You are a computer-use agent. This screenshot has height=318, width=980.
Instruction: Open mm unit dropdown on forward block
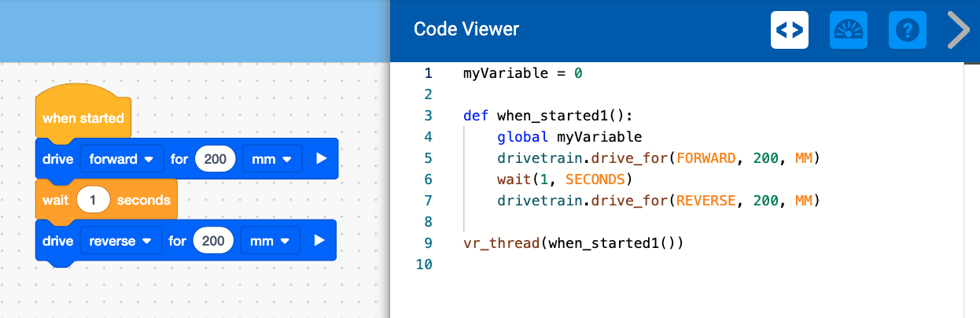pyautogui.click(x=271, y=159)
